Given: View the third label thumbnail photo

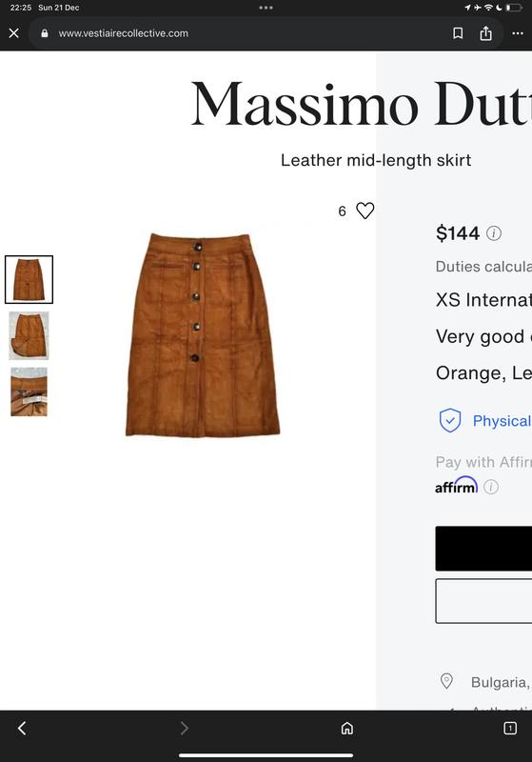Looking at the screenshot, I should coord(30,391).
